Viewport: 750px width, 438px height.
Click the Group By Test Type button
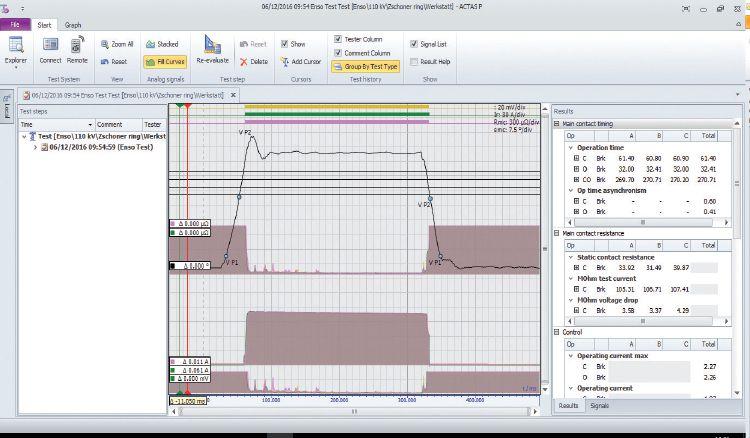click(365, 67)
